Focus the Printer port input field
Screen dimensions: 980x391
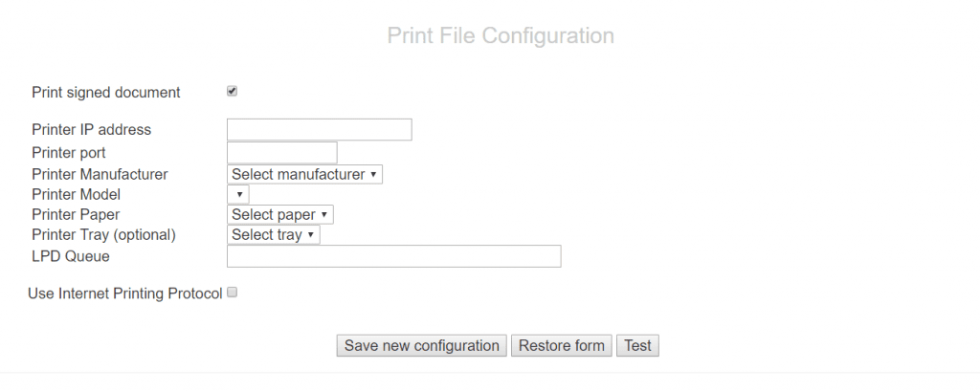pyautogui.click(x=281, y=153)
